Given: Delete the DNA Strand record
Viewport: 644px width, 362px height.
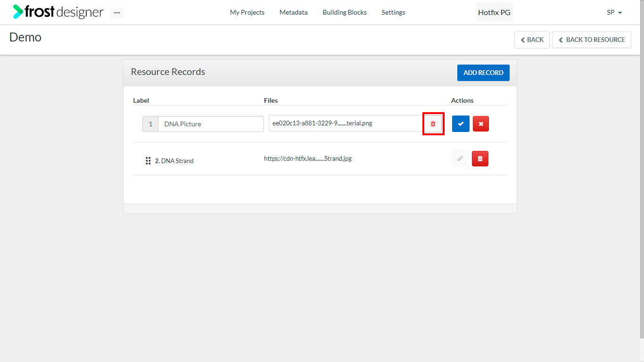Looking at the screenshot, I should [x=480, y=158].
